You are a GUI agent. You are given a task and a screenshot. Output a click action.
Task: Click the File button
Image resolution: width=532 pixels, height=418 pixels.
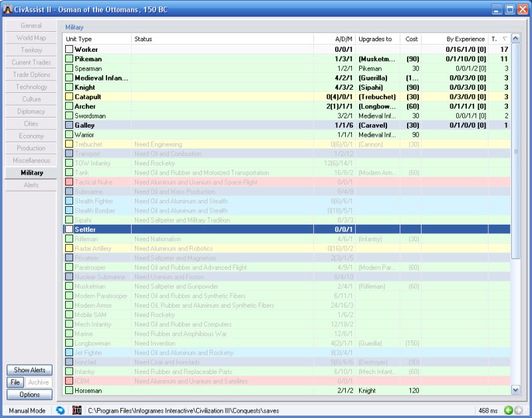[15, 382]
